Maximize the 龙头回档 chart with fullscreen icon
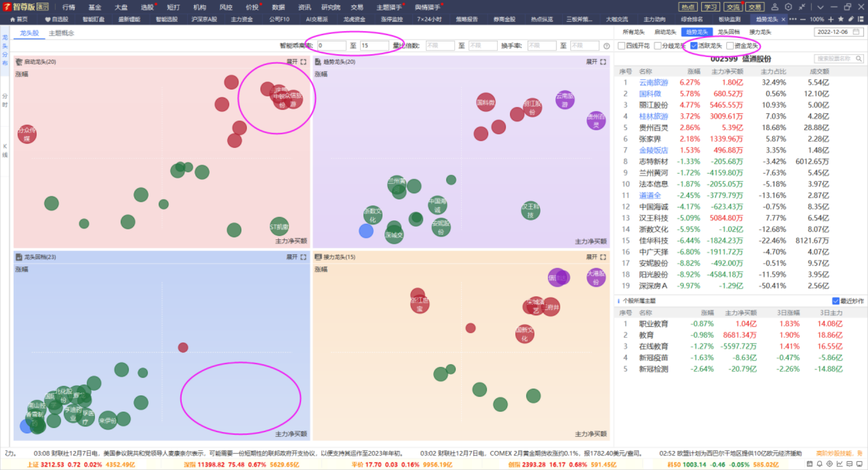Viewport: 868px width, 470px height. pyautogui.click(x=304, y=257)
